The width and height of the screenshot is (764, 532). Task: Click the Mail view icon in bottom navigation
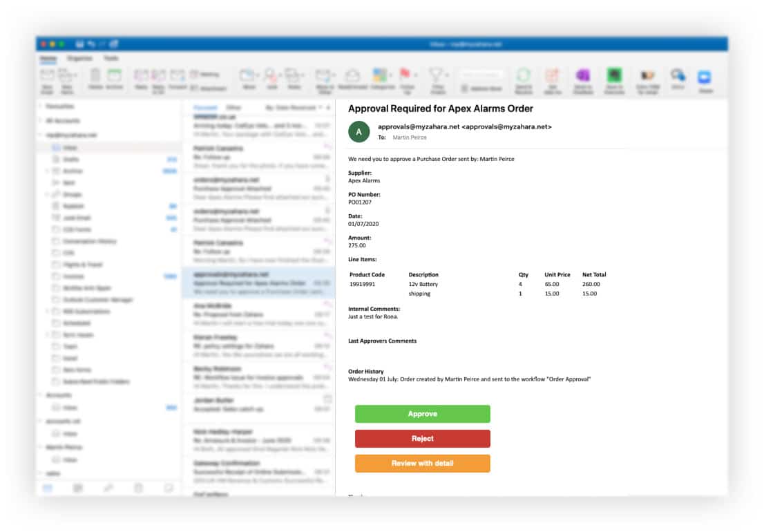pos(47,488)
